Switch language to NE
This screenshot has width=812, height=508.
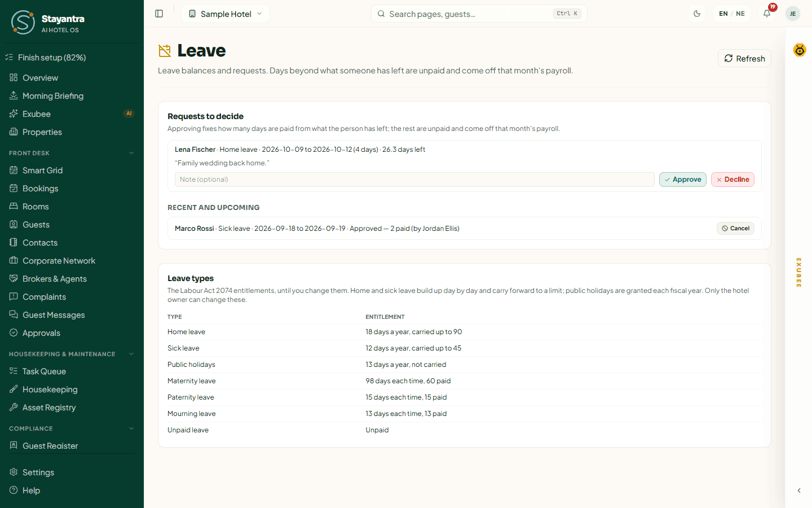(740, 14)
